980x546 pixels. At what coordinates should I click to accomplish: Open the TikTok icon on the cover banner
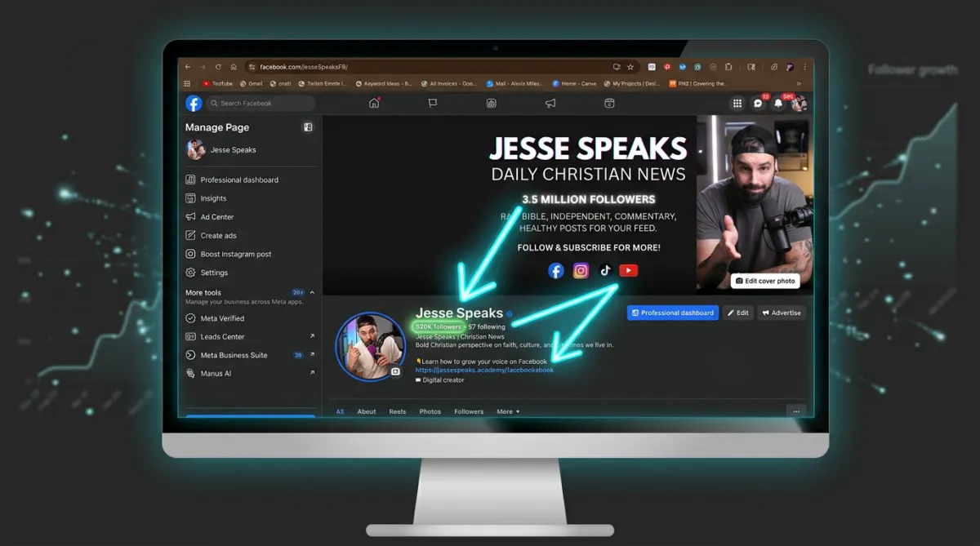(605, 270)
